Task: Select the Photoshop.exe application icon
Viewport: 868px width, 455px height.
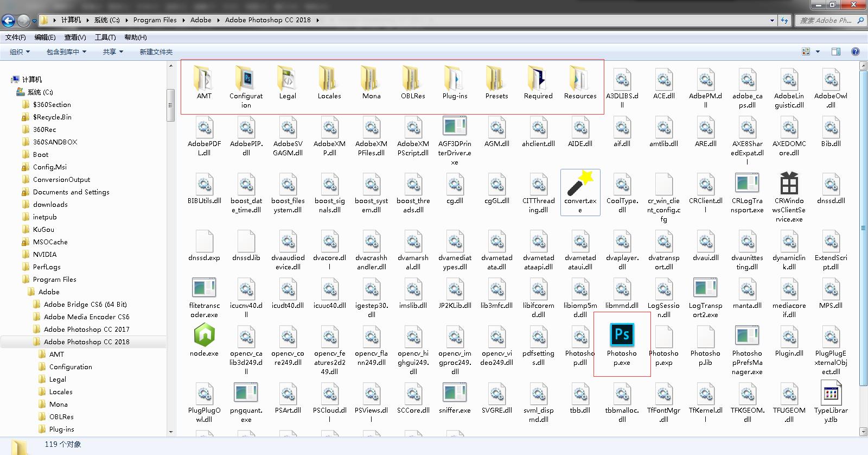Action: point(622,334)
